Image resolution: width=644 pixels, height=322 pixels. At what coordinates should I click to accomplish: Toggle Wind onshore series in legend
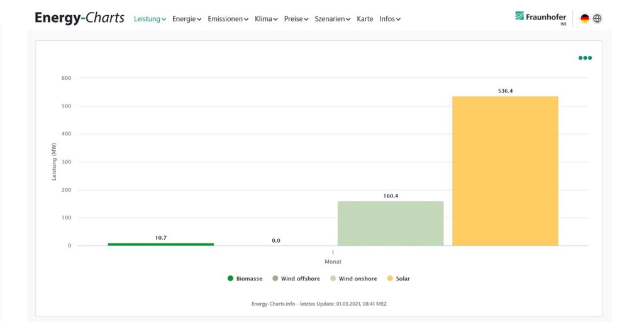pos(353,279)
